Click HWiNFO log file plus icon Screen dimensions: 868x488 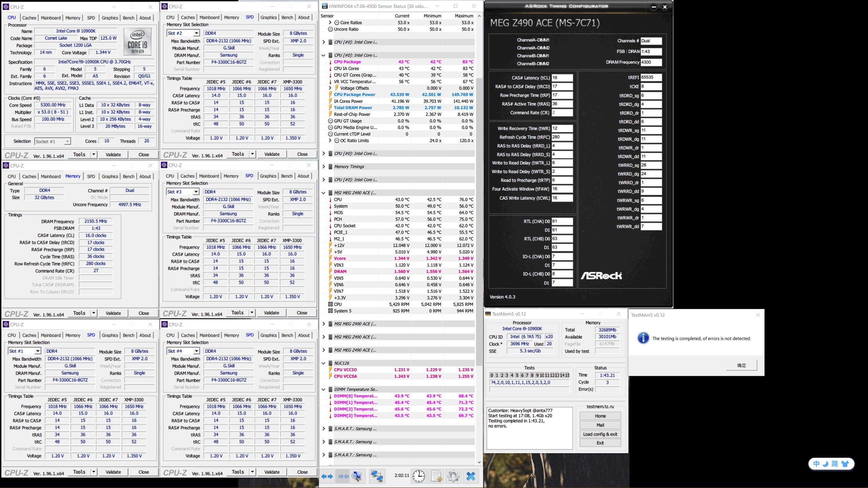click(437, 476)
